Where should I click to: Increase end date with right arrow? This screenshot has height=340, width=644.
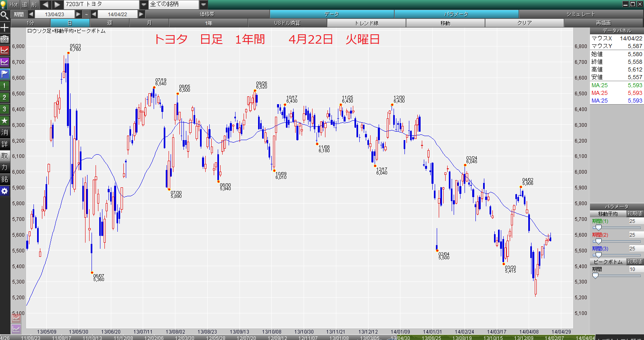click(141, 14)
